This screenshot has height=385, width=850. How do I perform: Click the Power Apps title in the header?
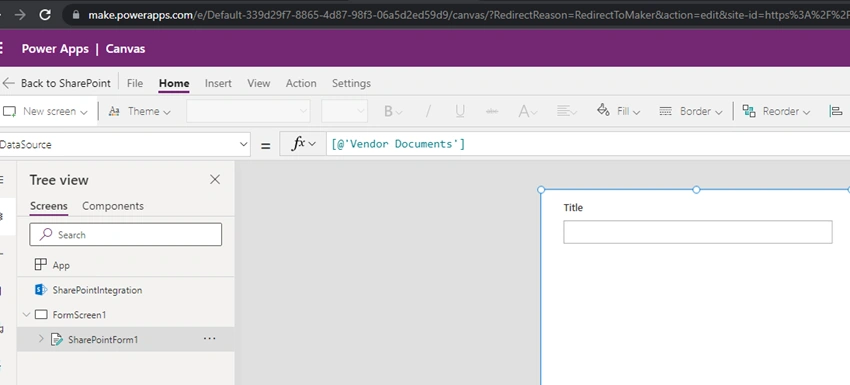click(55, 49)
